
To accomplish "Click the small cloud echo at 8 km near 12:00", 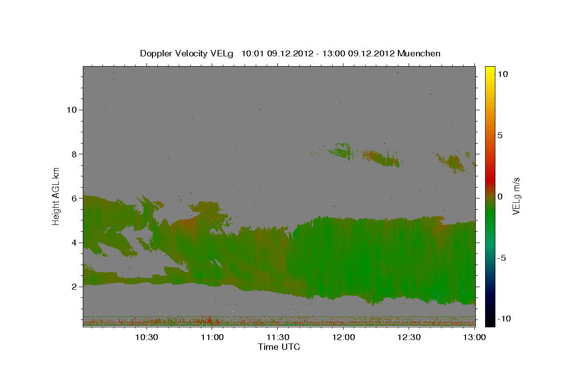I will 342,151.
